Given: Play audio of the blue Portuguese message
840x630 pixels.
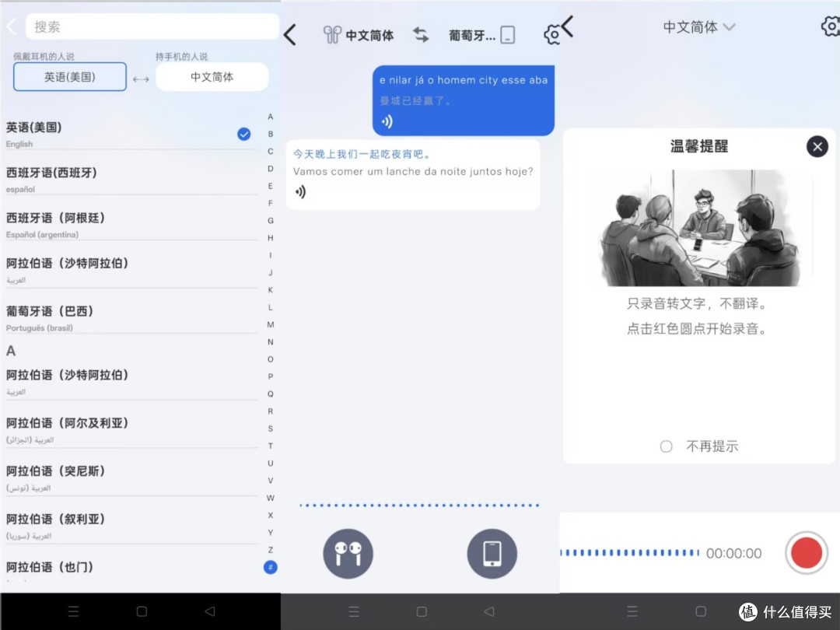Looking at the screenshot, I should pyautogui.click(x=387, y=121).
